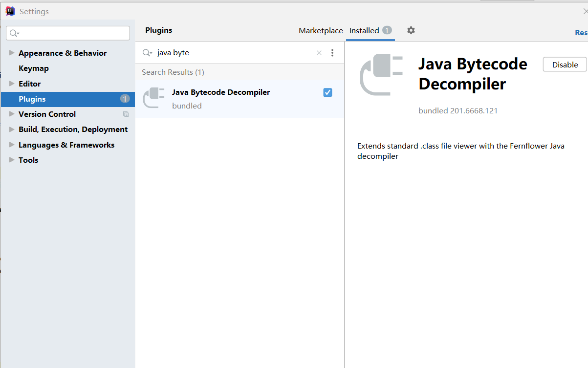Switch to the Marketplace tab
Image resolution: width=588 pixels, height=368 pixels.
pyautogui.click(x=321, y=30)
